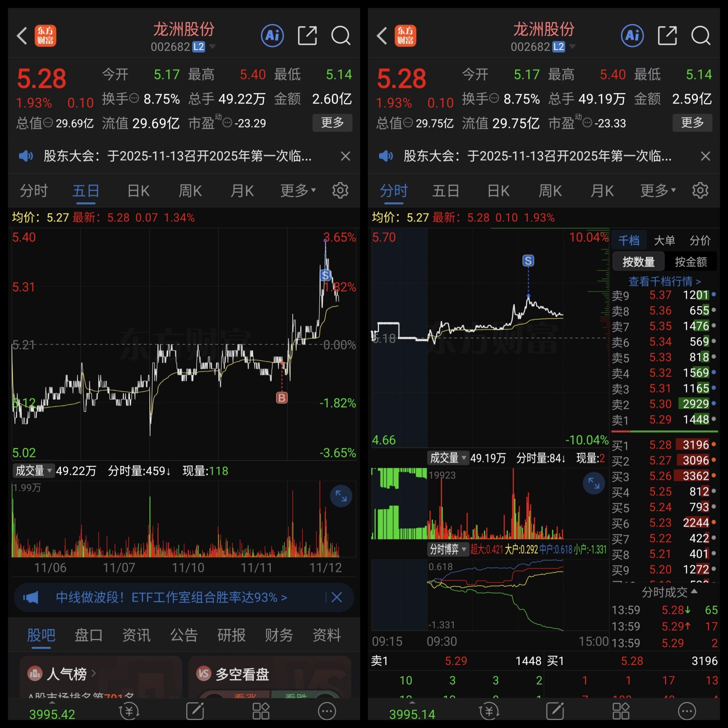The image size is (728, 728).
Task: Switch order book to 按金额 view
Action: click(x=690, y=262)
